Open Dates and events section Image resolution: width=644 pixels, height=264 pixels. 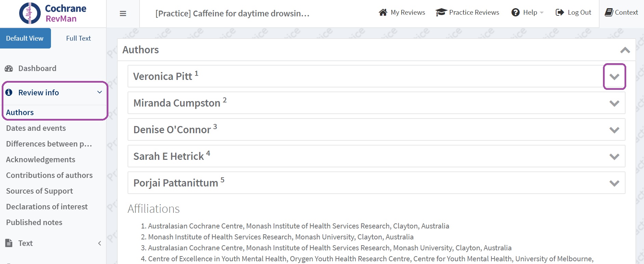point(36,128)
